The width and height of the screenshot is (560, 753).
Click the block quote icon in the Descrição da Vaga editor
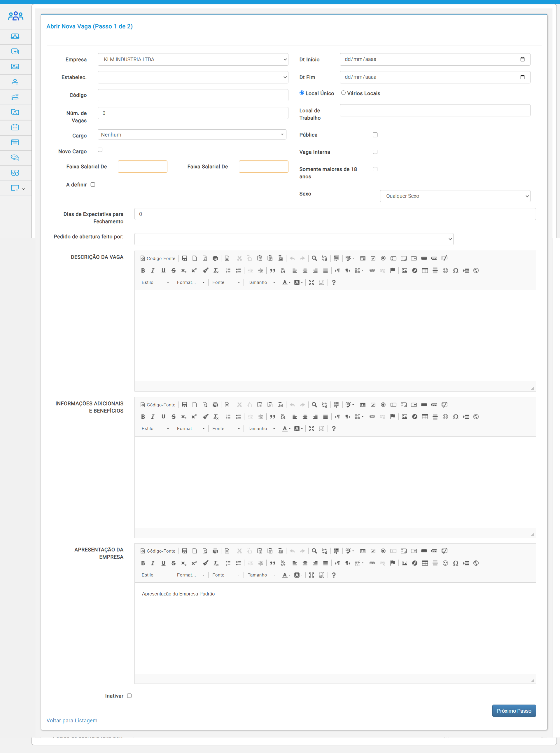coord(272,270)
